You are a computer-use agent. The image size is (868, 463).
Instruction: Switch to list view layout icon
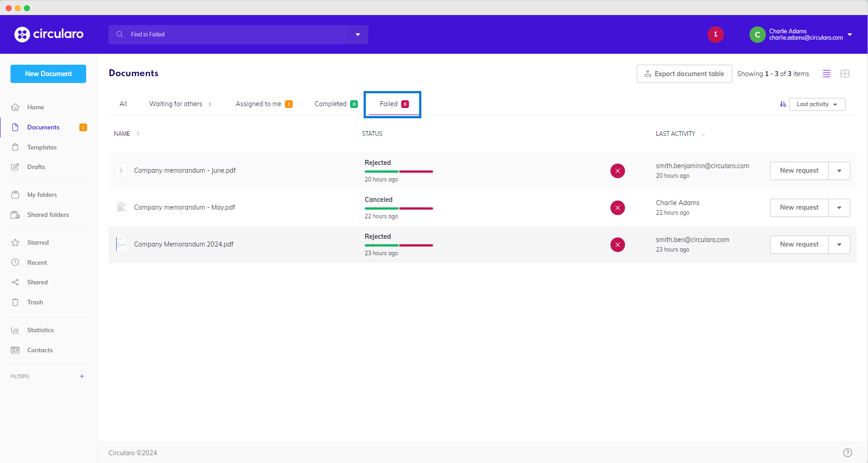pyautogui.click(x=827, y=74)
